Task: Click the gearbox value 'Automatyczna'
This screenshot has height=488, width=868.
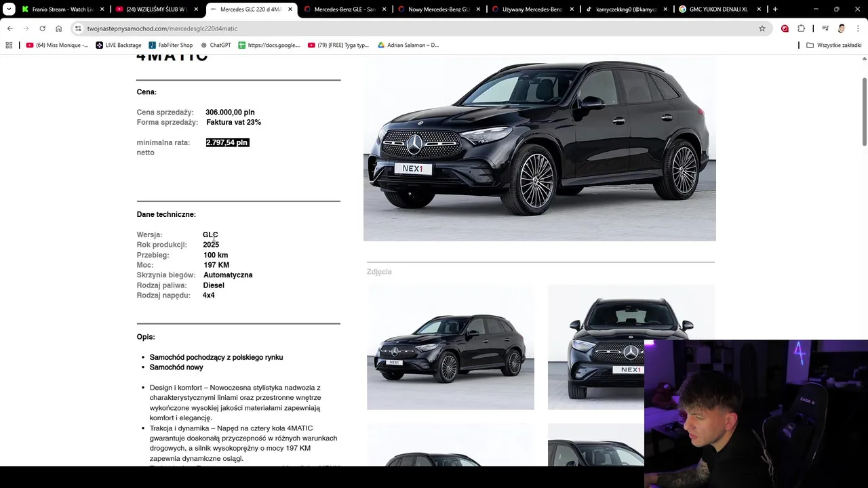Action: tap(228, 275)
